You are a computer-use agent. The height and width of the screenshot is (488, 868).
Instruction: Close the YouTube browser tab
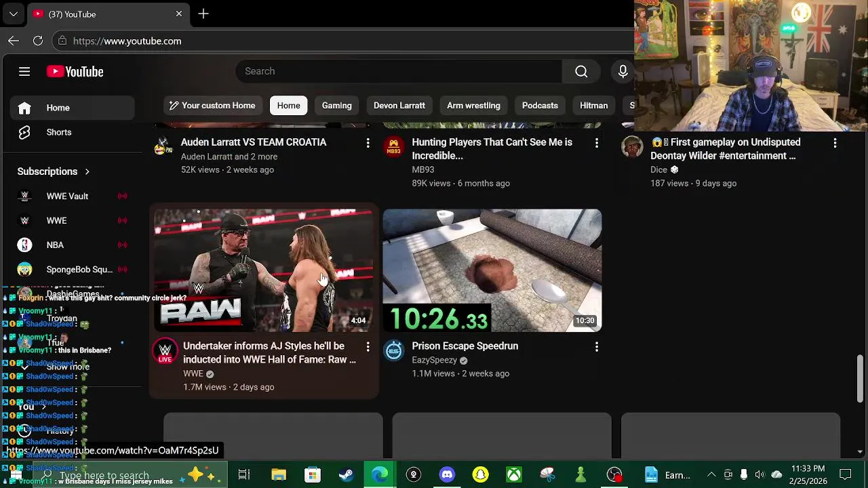[179, 14]
